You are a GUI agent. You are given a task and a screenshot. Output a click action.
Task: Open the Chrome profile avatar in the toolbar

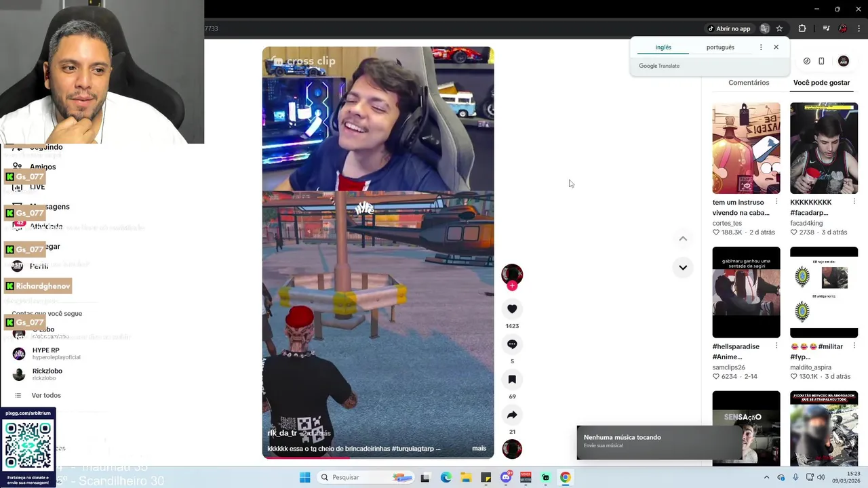[843, 28]
